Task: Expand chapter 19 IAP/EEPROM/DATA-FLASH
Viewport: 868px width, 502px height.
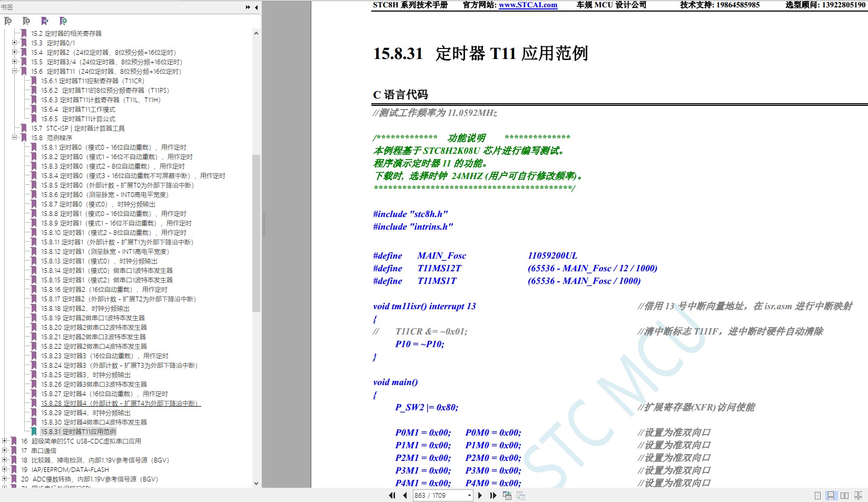Action: [5, 469]
